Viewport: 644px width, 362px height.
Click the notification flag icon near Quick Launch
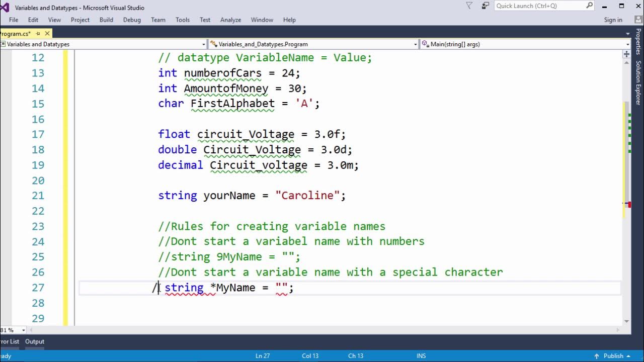point(468,6)
